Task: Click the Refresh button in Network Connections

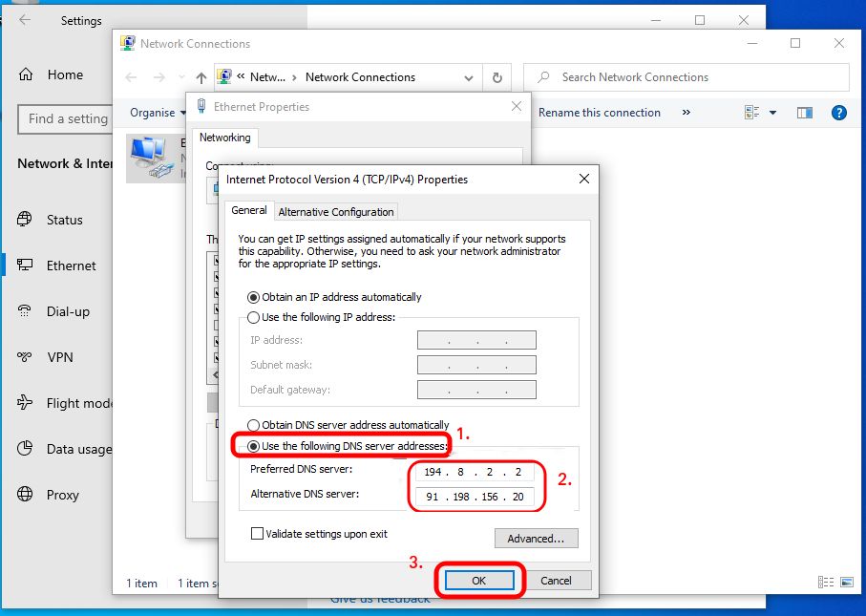Action: (x=496, y=77)
